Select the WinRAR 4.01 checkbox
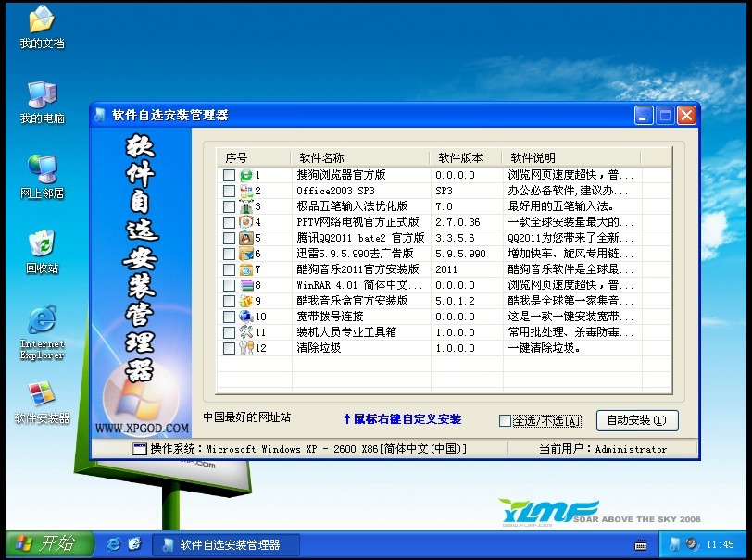 coord(230,286)
